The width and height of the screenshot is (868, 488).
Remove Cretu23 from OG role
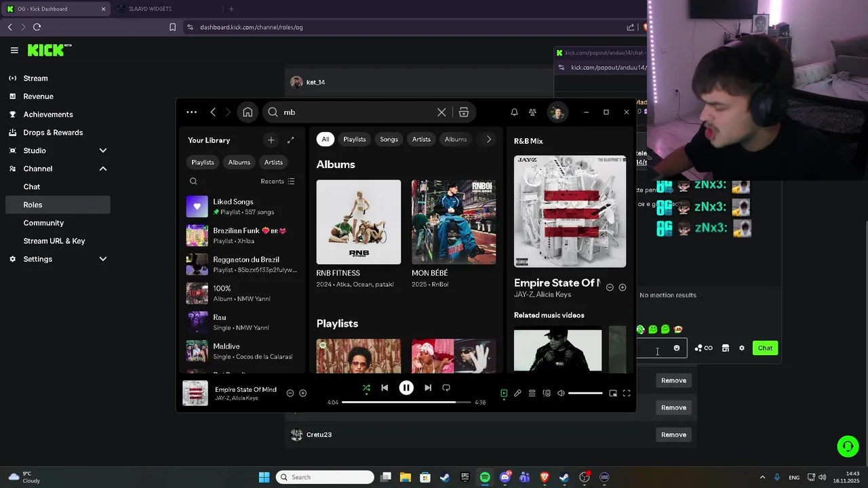673,435
